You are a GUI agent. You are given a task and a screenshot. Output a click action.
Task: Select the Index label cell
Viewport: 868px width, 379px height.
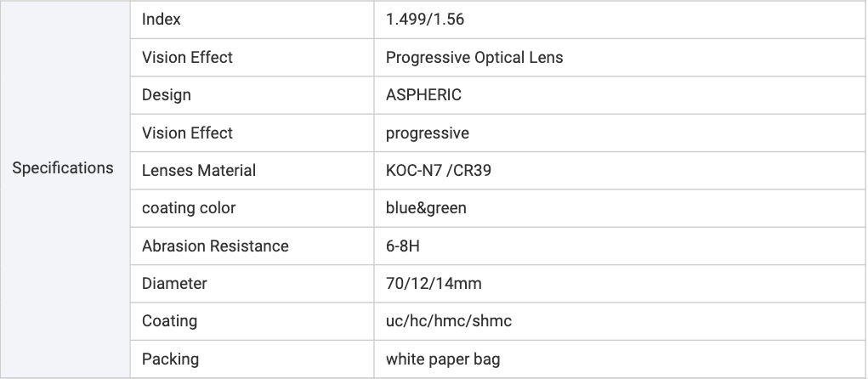(162, 20)
